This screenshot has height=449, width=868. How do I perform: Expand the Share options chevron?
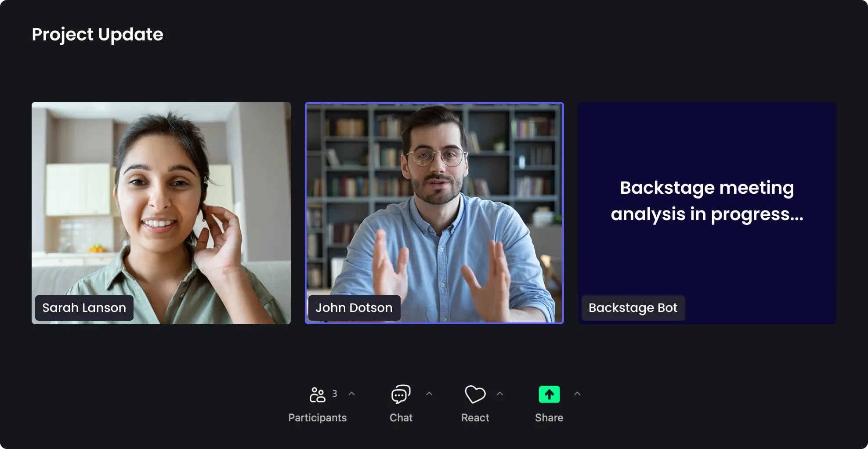(x=577, y=394)
